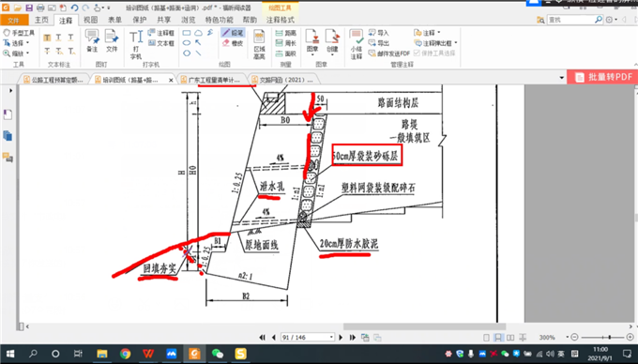Switch to facing-pages view in status bar
Image resolution: width=638 pixels, height=364 pixels.
[510, 338]
